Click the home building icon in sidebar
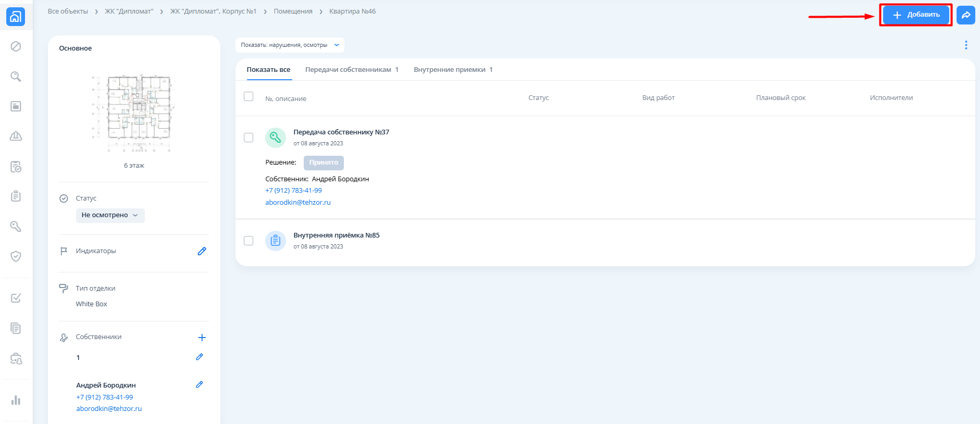The height and width of the screenshot is (424, 980). (x=16, y=17)
